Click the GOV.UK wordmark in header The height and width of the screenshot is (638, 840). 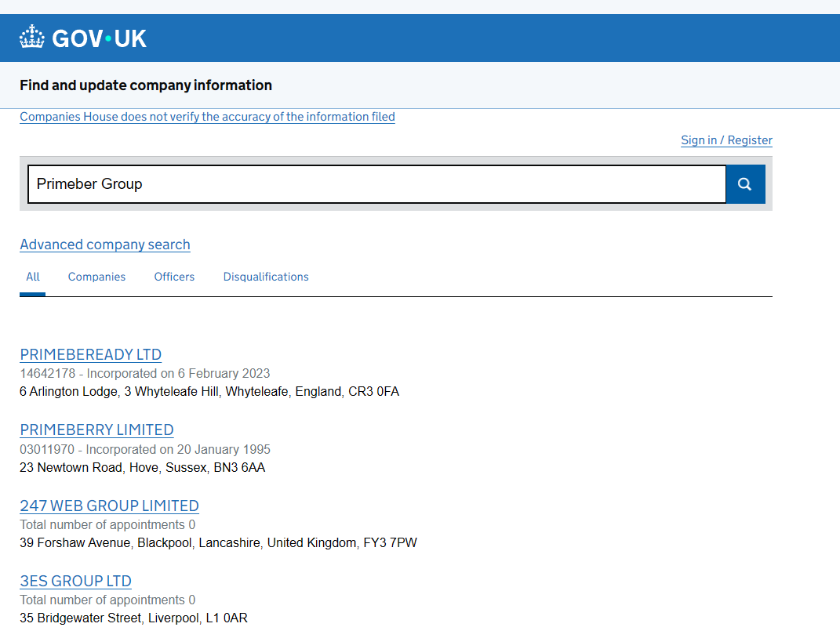(99, 38)
